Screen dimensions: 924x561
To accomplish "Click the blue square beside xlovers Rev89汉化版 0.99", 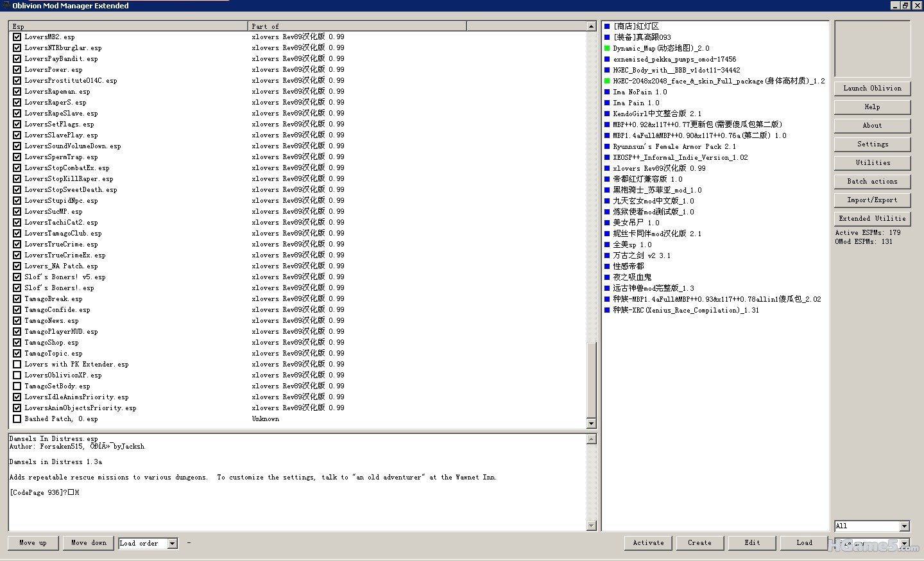I will click(x=607, y=168).
